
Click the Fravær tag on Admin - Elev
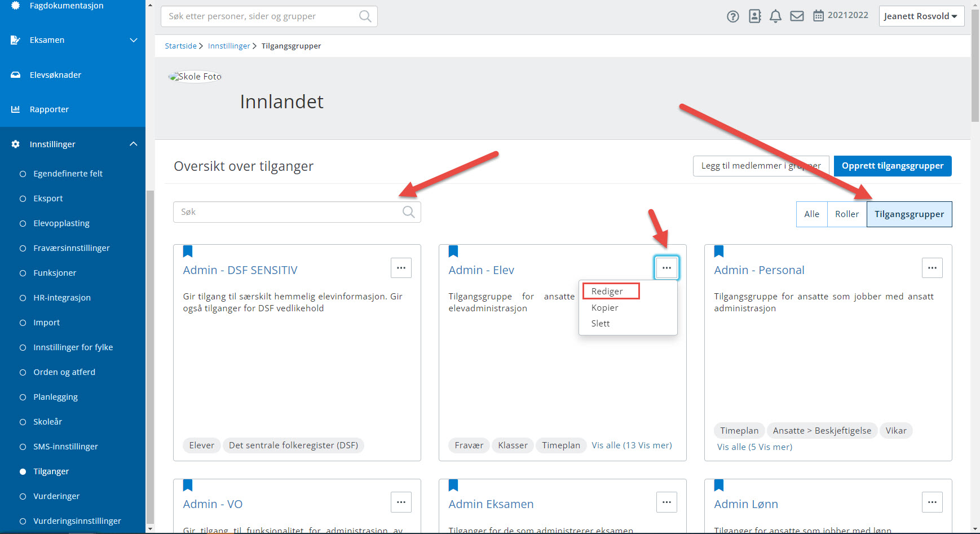tap(469, 445)
